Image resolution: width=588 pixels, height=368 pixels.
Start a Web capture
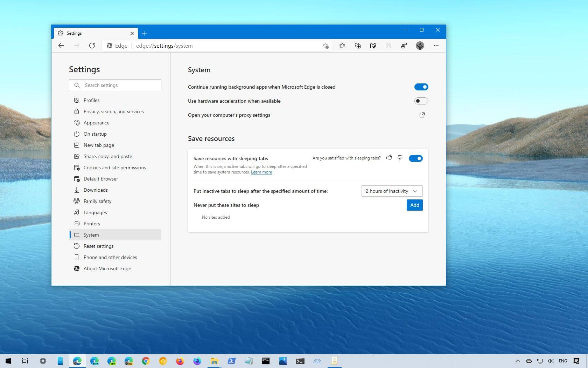tap(373, 46)
